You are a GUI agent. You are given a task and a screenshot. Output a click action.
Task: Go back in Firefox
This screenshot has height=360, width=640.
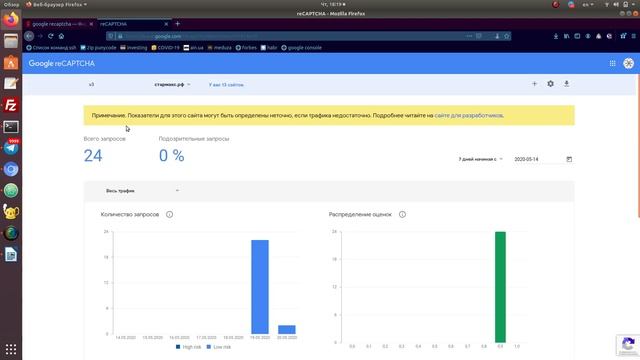click(x=29, y=36)
